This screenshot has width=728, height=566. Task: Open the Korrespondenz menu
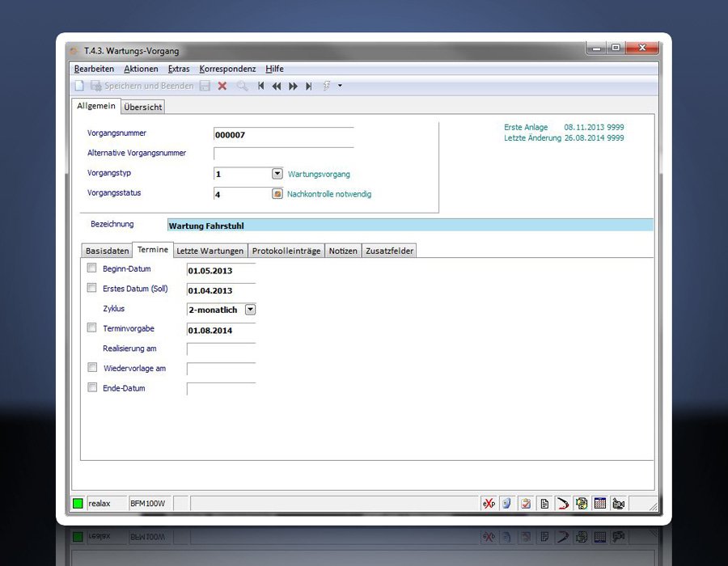point(227,69)
